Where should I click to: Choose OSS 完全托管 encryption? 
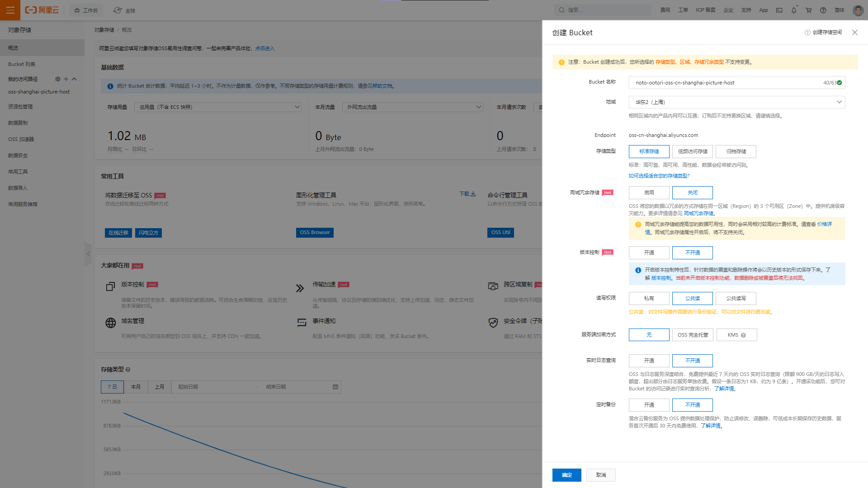pos(693,335)
